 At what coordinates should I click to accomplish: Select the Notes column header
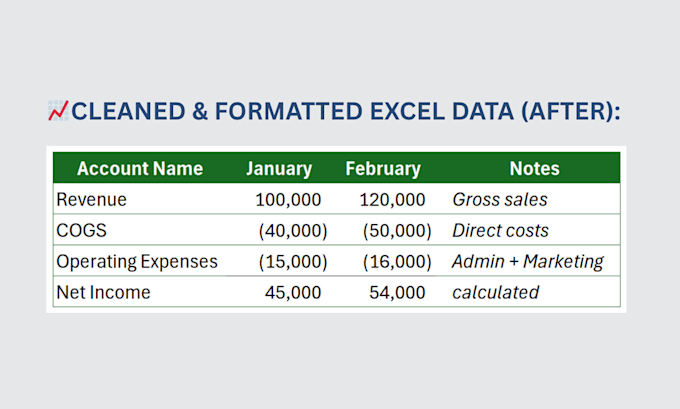point(534,168)
